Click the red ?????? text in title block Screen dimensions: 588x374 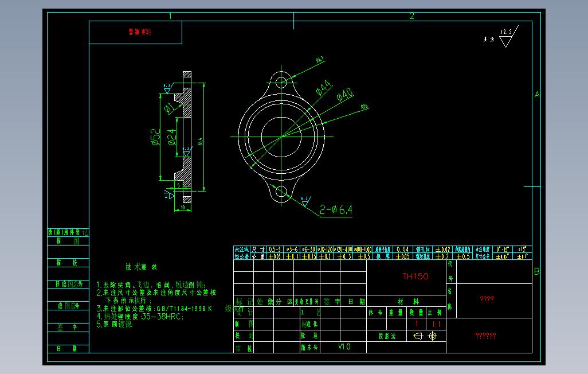point(485,336)
